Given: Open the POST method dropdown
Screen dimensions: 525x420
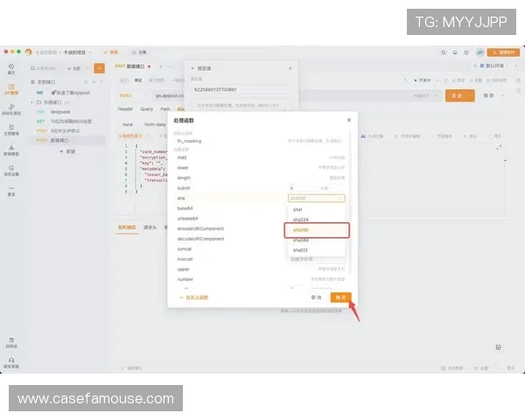Looking at the screenshot, I should pos(129,95).
